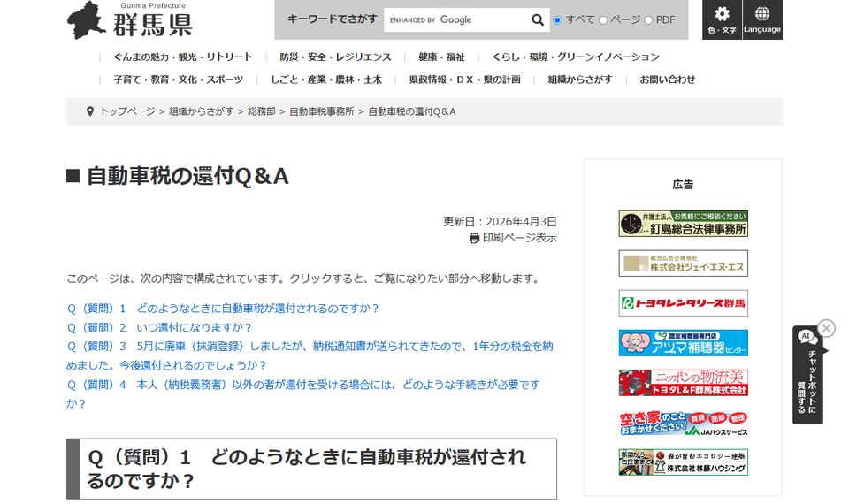Jump to Q1 どのようなときに還付 link
This screenshot has width=849, height=504.
(223, 309)
